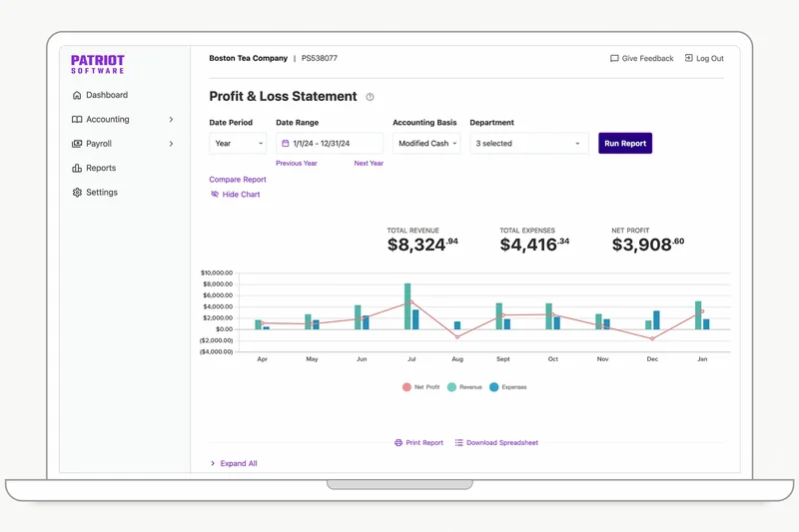This screenshot has width=799, height=532.
Task: Open the Compare Report link
Action: pos(238,180)
